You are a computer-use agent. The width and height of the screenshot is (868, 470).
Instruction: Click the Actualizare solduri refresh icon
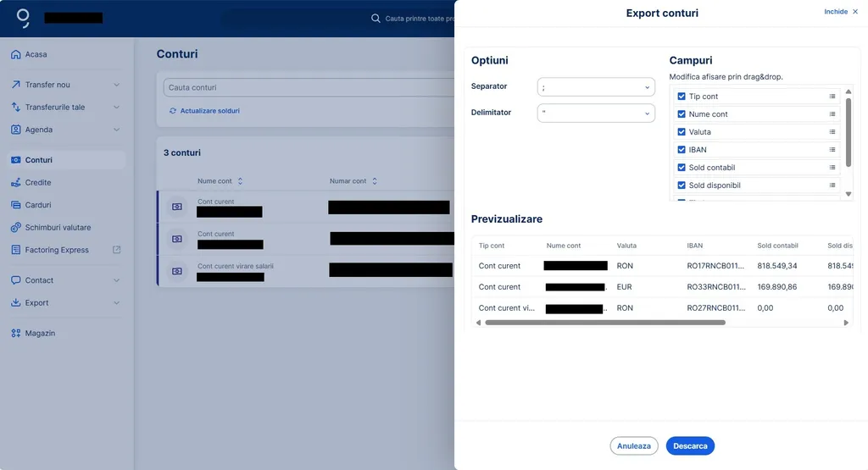click(173, 111)
